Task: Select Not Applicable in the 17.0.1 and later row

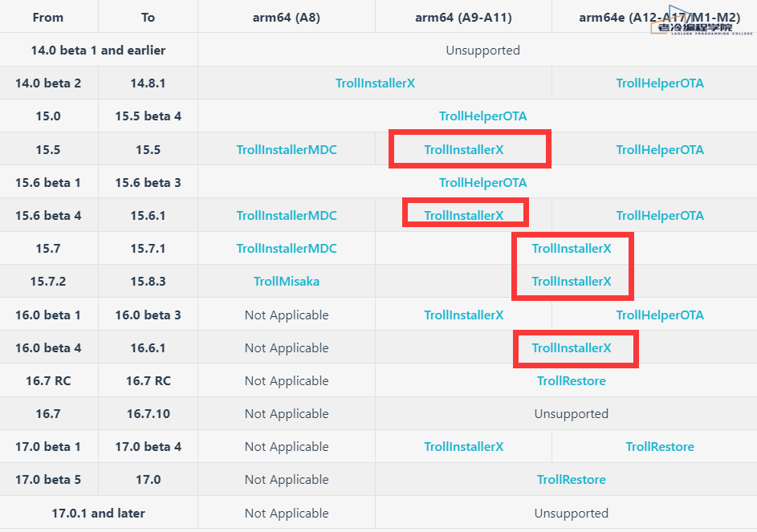Action: click(287, 513)
